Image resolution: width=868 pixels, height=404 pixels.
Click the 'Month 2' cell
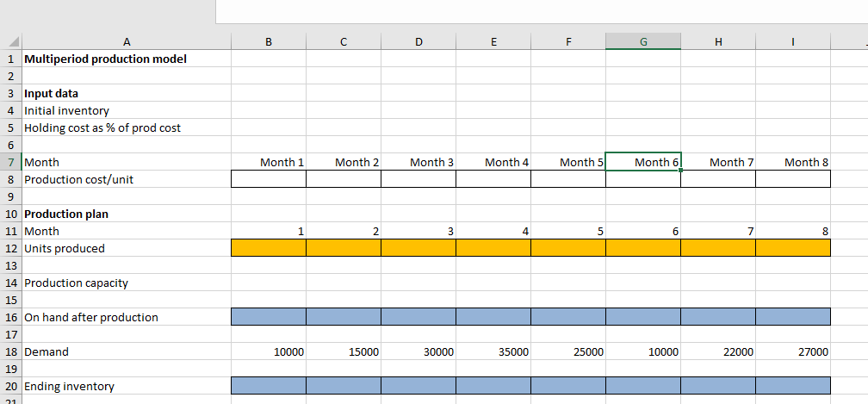(344, 162)
